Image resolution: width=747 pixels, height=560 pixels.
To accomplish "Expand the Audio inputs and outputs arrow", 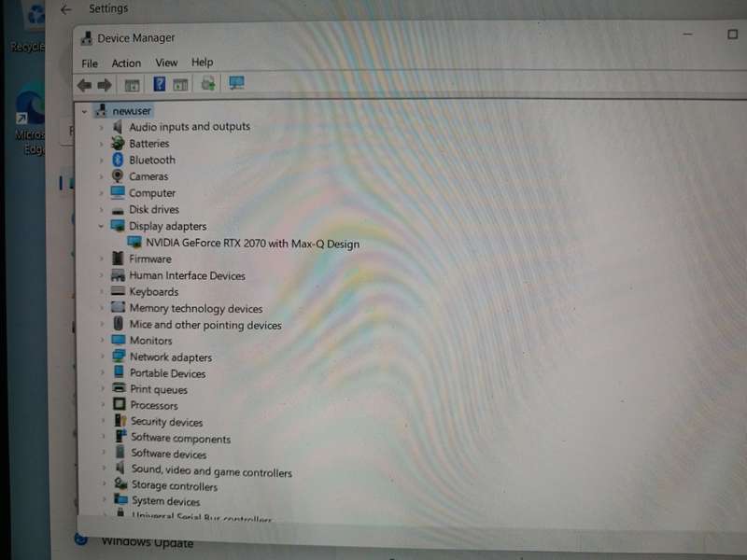I will pyautogui.click(x=101, y=128).
